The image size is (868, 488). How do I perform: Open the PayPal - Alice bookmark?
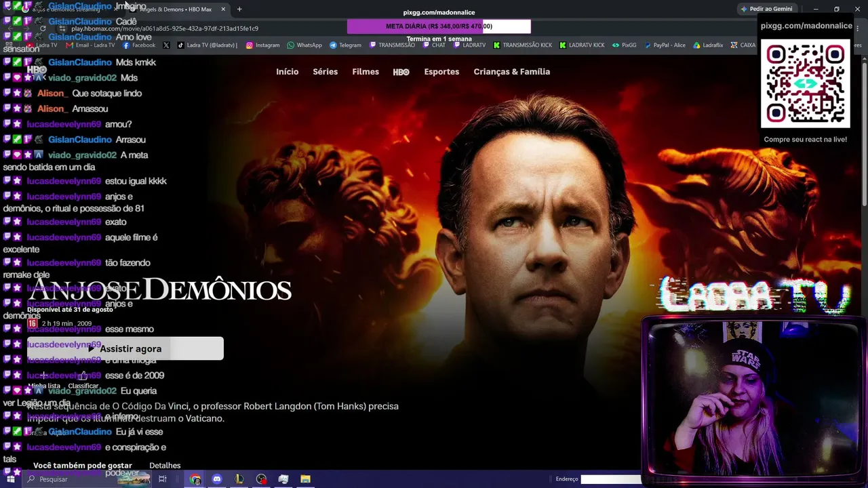(x=665, y=45)
